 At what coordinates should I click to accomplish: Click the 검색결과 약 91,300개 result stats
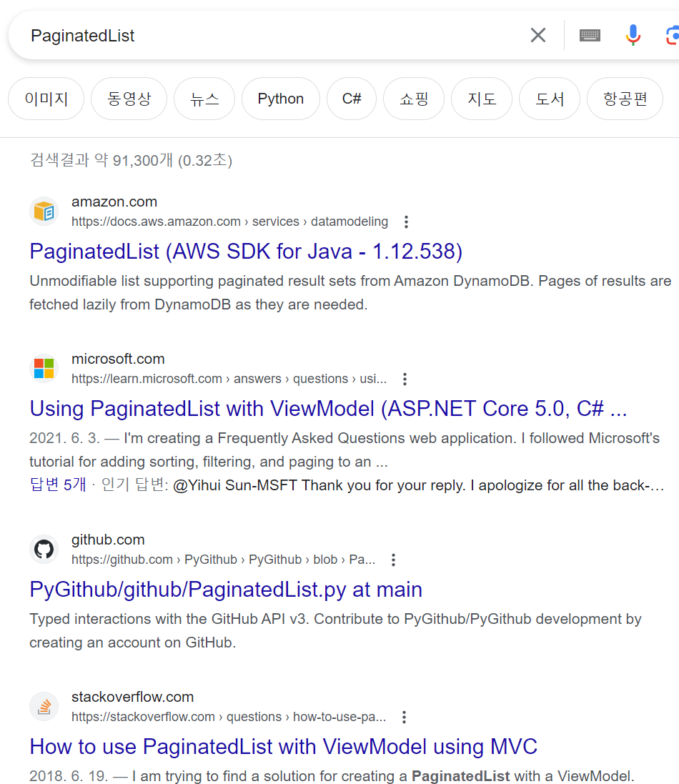tap(131, 161)
